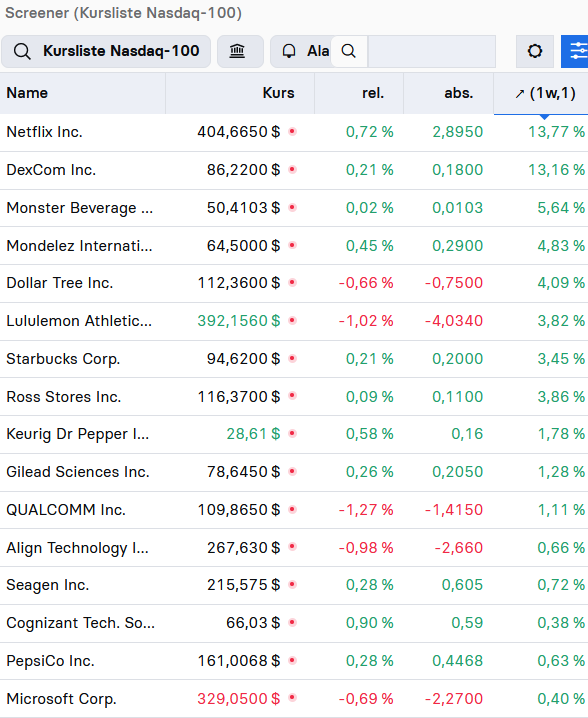Select the DexCom Inc. row name

(x=51, y=170)
